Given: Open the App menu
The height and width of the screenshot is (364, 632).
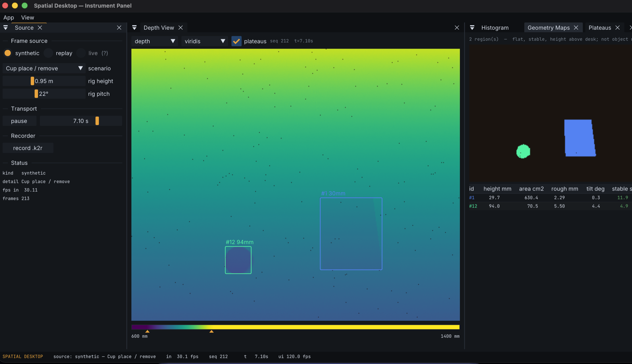Looking at the screenshot, I should (x=9, y=18).
